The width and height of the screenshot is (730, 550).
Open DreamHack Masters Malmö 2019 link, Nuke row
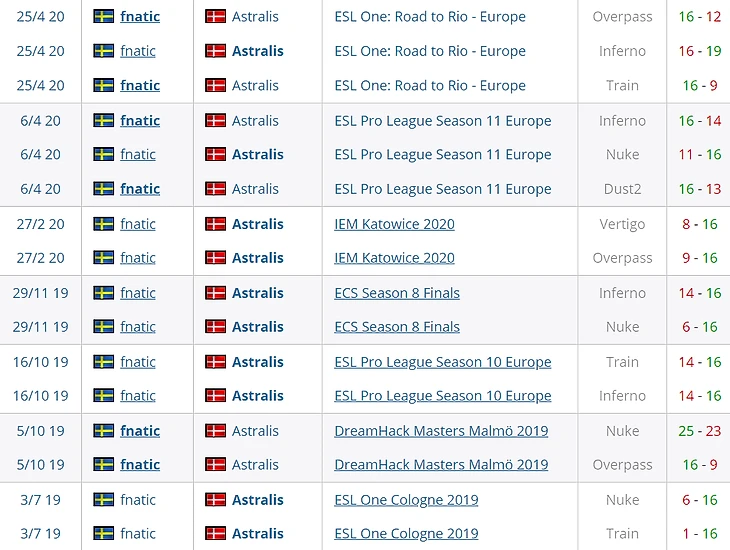click(441, 431)
